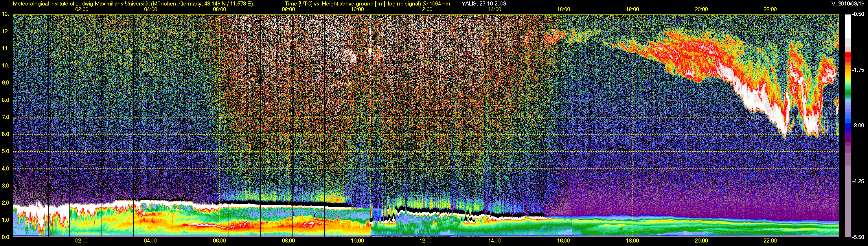This screenshot has height=246, width=868.
Task: Click the YALIS: 27-10-2009 date label
Action: click(484, 4)
